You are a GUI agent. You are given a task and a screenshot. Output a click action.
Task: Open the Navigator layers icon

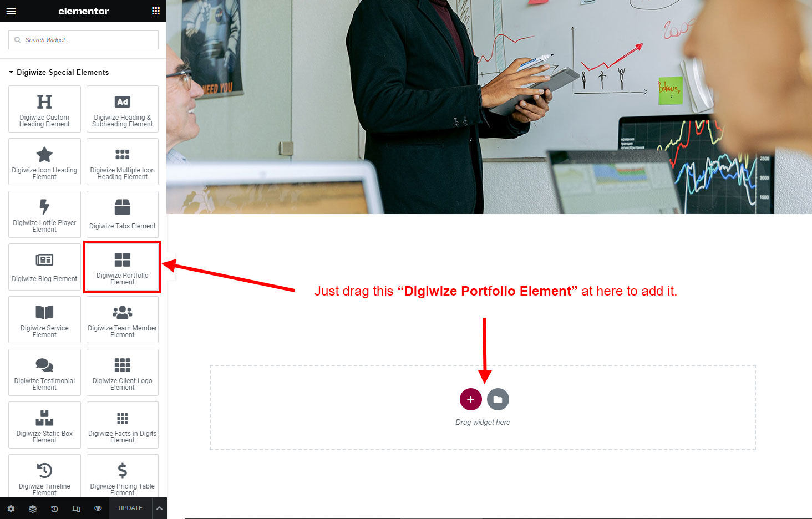tap(33, 508)
